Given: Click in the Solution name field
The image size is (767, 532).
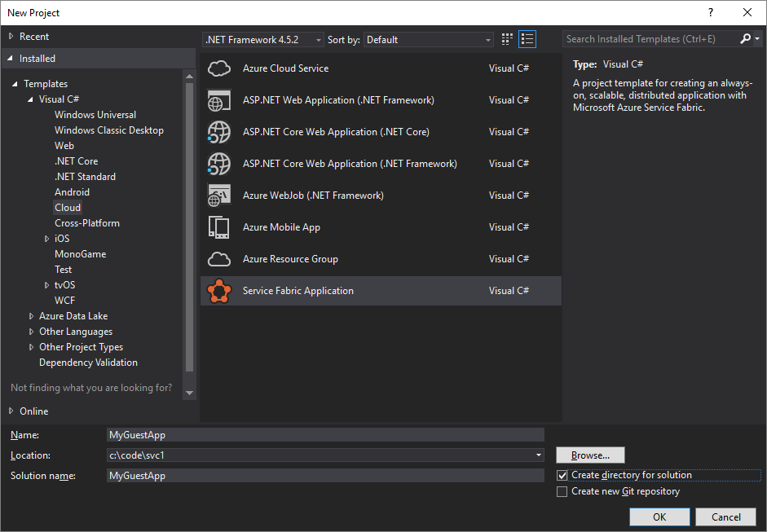Looking at the screenshot, I should [x=326, y=475].
